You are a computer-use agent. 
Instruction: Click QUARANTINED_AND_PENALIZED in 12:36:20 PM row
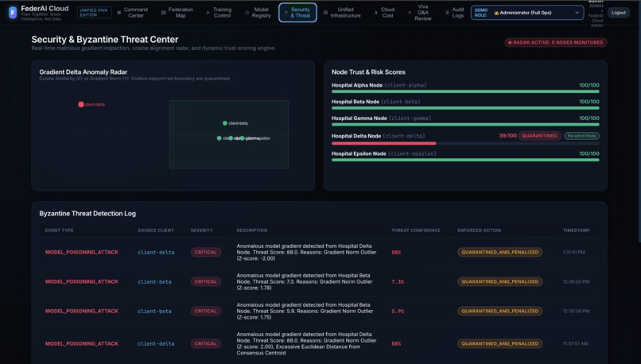click(x=500, y=282)
